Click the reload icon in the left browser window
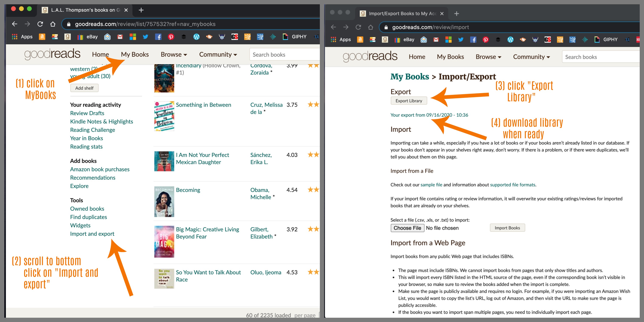Viewport: 644px width, 322px height. coord(40,24)
